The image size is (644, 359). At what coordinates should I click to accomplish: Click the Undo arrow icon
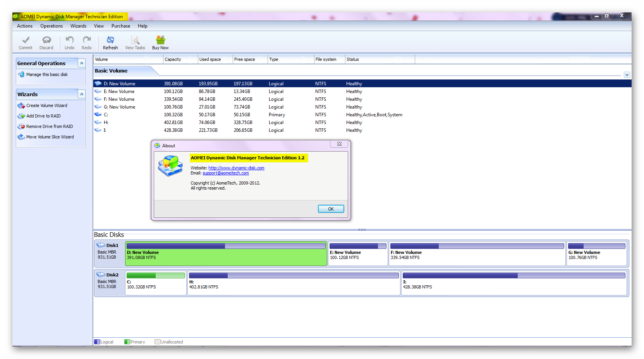click(70, 40)
